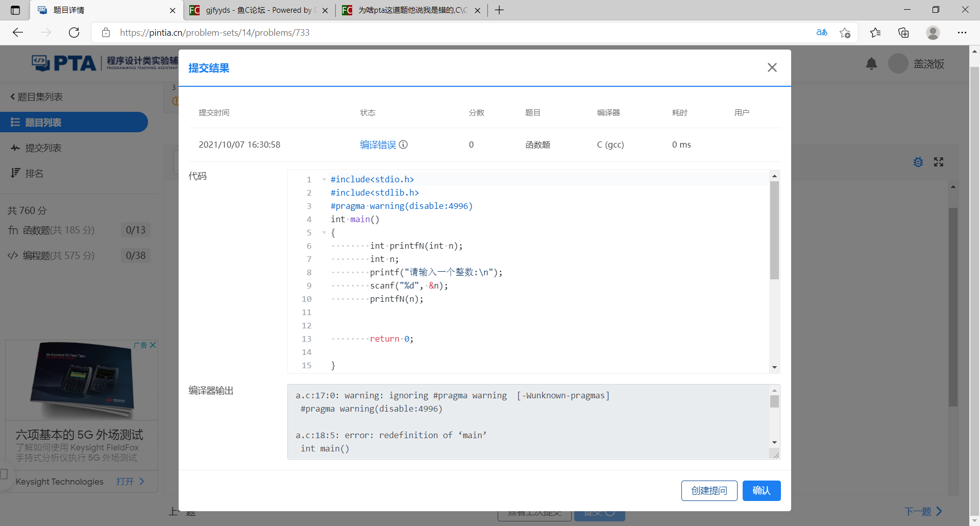Click the 0/13 score badge
980x526 pixels.
[135, 230]
